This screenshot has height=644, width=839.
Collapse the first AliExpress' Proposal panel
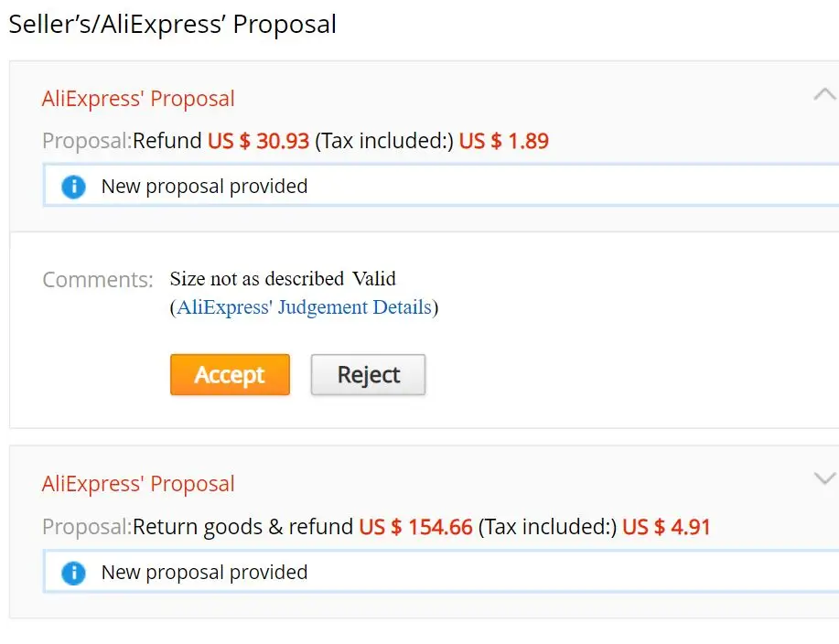click(x=824, y=93)
